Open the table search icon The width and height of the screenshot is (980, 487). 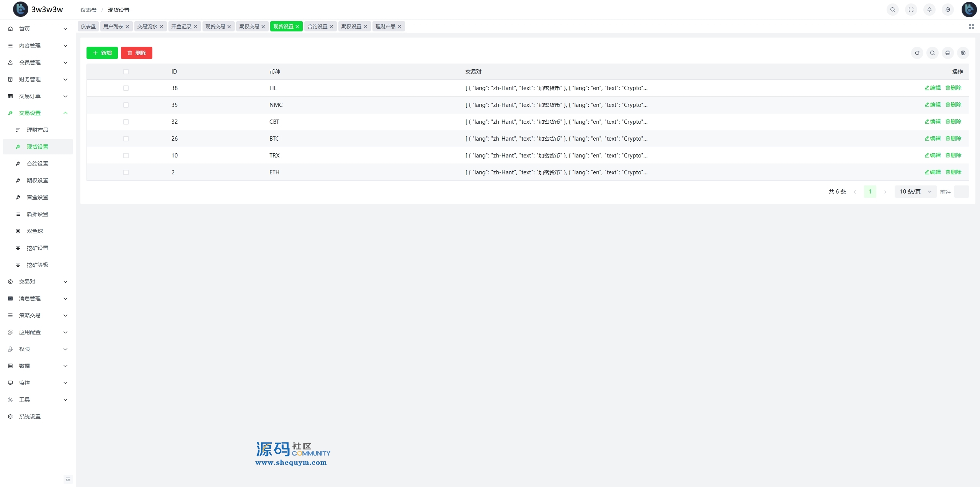932,53
